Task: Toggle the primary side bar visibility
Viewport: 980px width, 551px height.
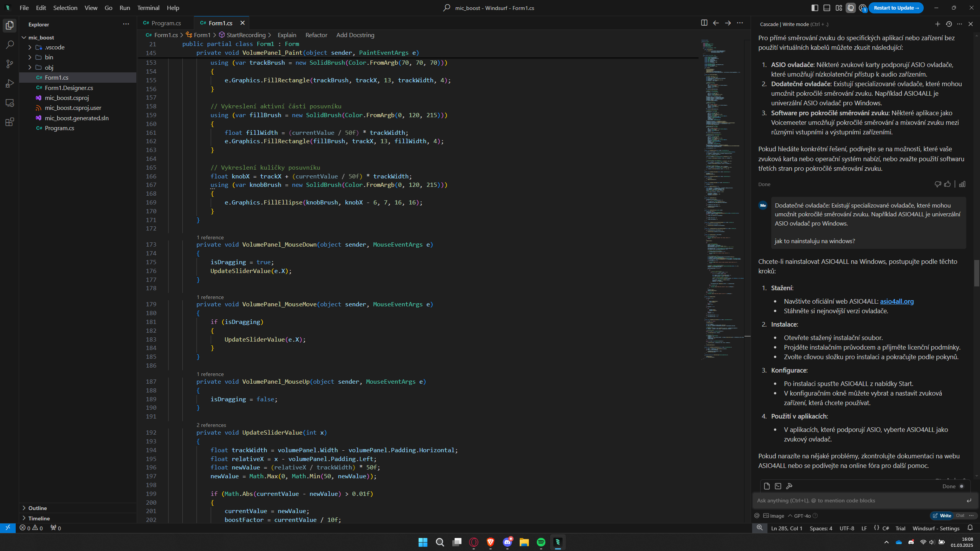Action: [x=815, y=8]
